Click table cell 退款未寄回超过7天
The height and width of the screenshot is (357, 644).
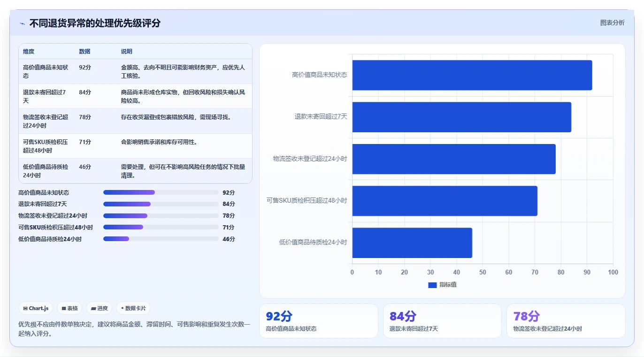(x=46, y=97)
